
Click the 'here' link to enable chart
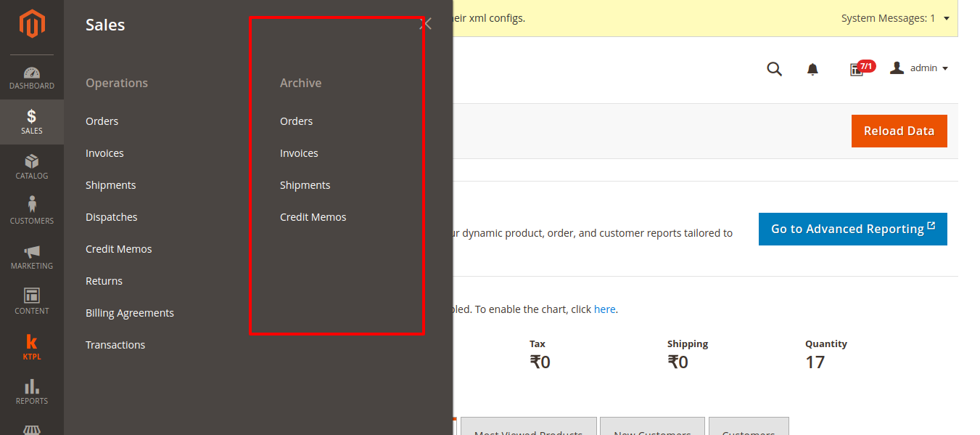pos(604,309)
